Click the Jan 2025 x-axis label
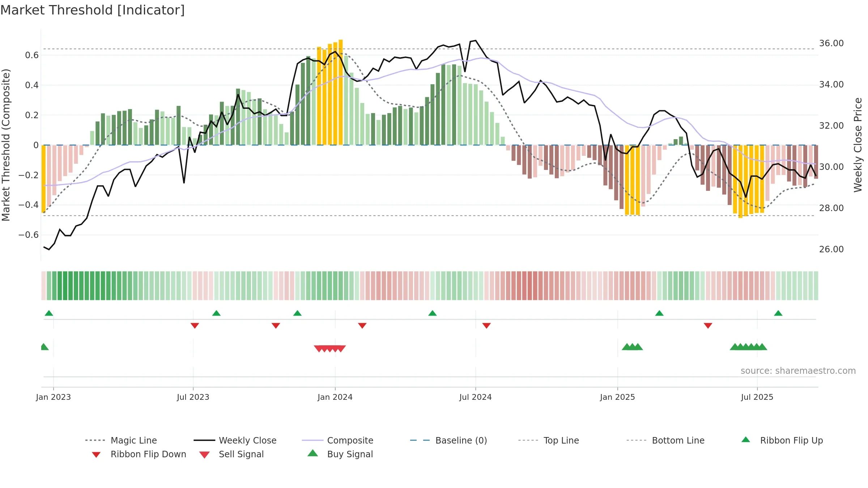The width and height of the screenshot is (868, 488). 618,397
